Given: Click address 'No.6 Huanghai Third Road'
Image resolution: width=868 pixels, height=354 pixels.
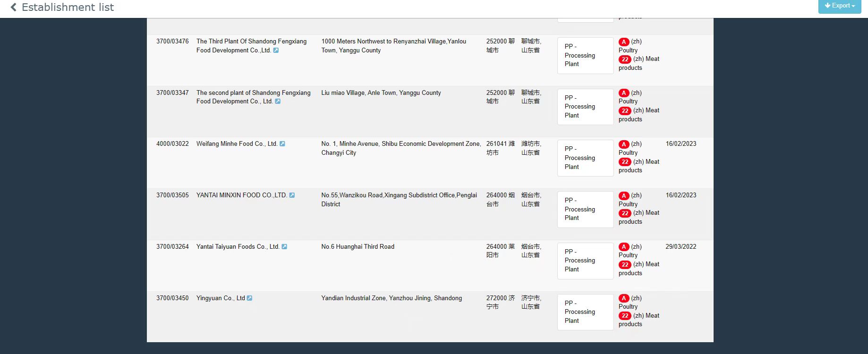Looking at the screenshot, I should 357,247.
